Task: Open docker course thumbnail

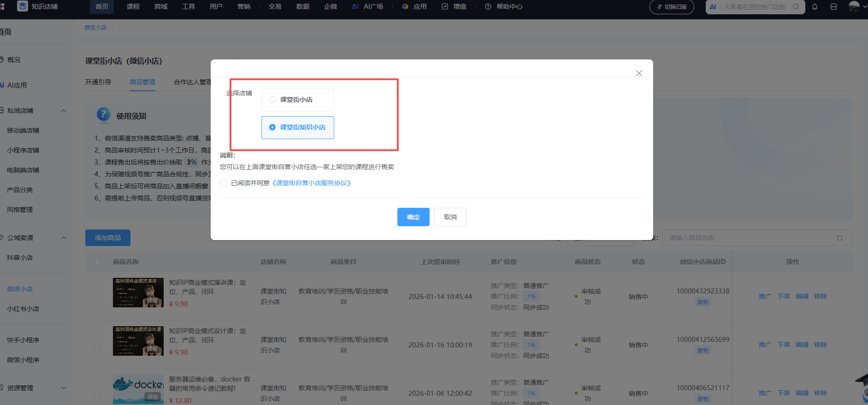Action: 138,389
